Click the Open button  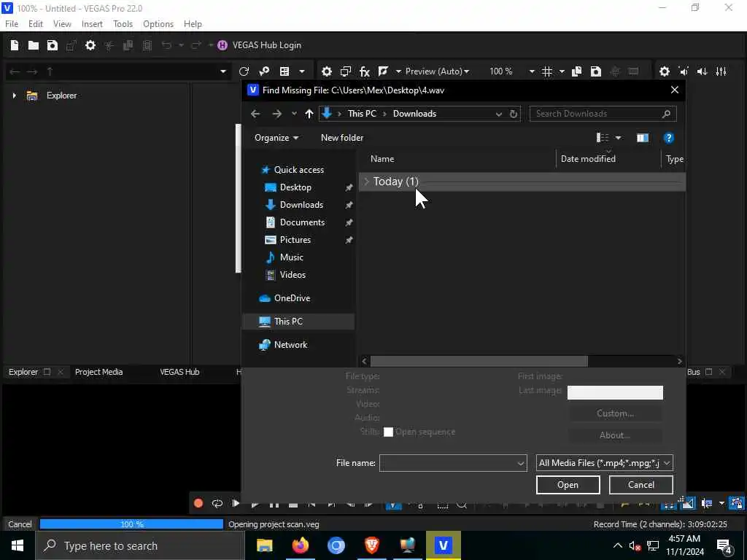tap(568, 485)
